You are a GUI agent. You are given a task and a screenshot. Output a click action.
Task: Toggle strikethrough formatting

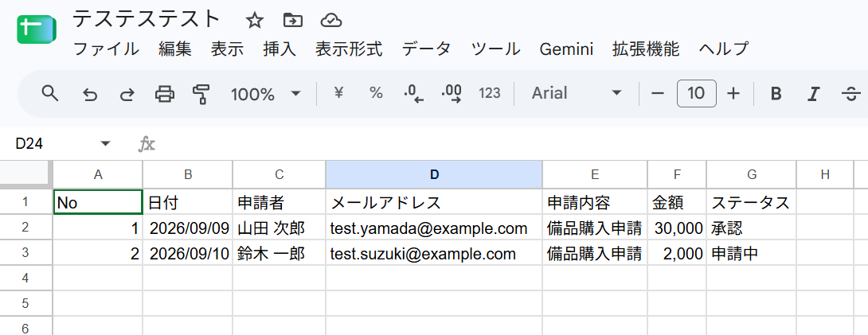(x=850, y=94)
